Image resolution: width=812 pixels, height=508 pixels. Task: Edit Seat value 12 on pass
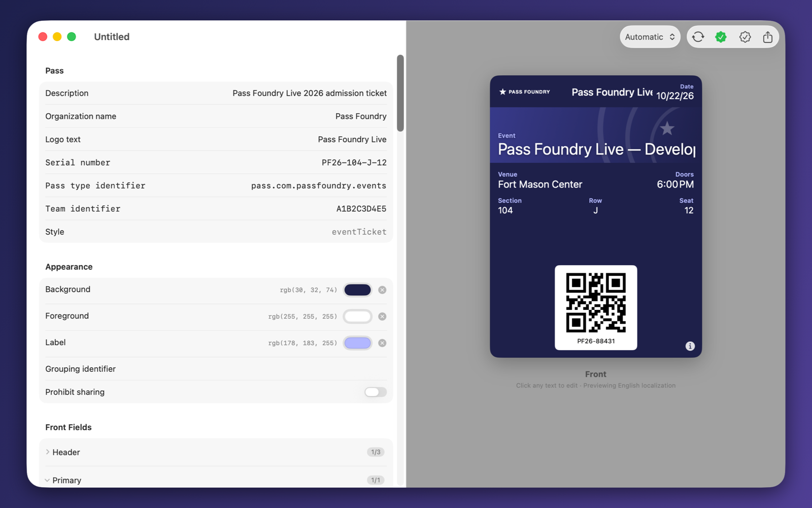(689, 210)
